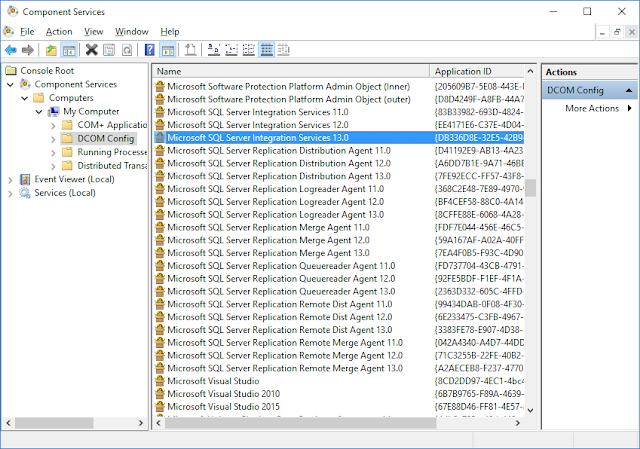Collapse the DCOM Config actions section
Screen dimensions: 640x449
(x=629, y=90)
